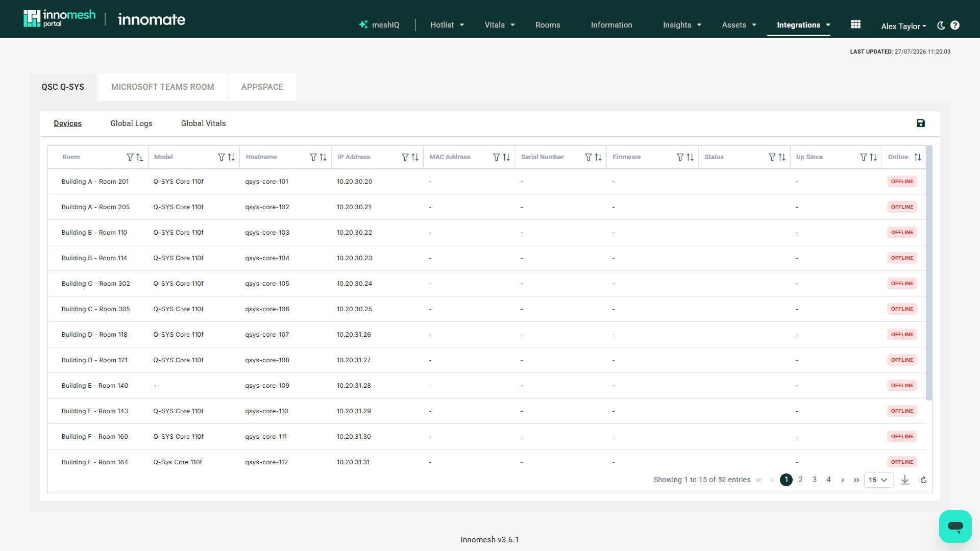The image size is (980, 551).
Task: Go to page 4 of entries
Action: coord(829,480)
